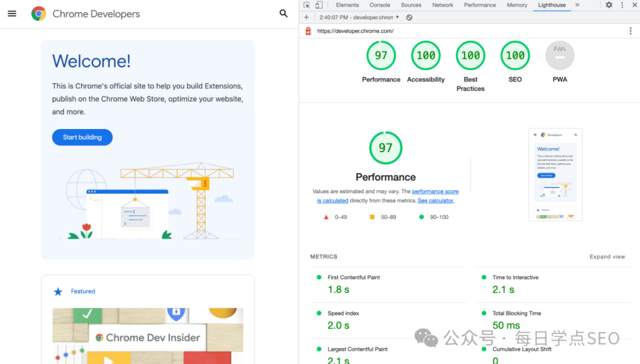Open the Chrome Dev Insider featured image

(148, 336)
